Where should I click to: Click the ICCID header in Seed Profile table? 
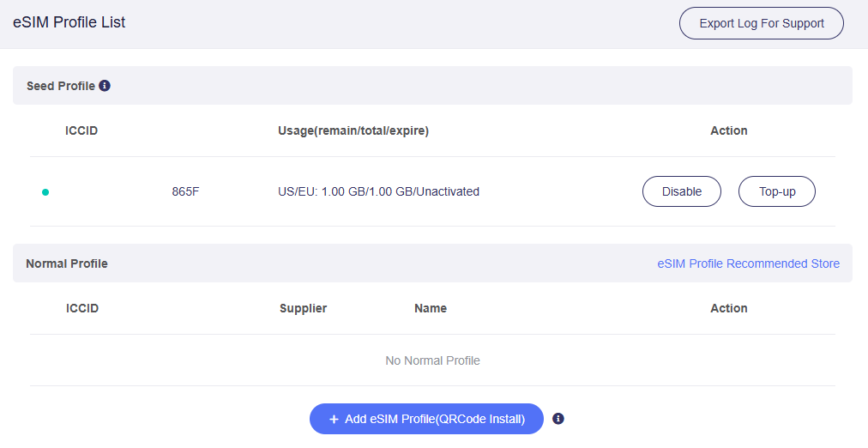(81, 130)
